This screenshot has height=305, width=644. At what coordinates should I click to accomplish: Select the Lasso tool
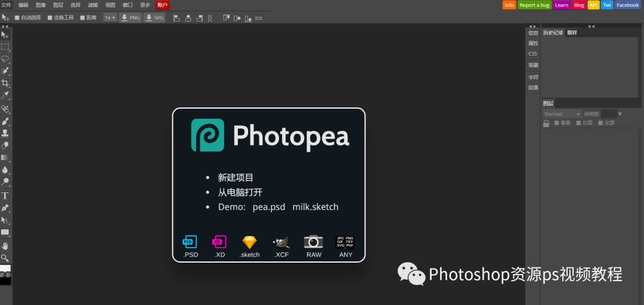tap(5, 58)
